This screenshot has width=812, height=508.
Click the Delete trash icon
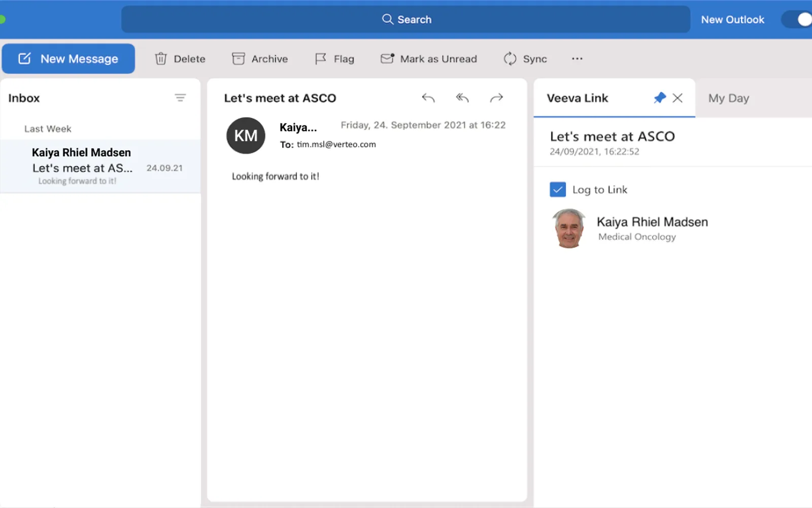(161, 59)
